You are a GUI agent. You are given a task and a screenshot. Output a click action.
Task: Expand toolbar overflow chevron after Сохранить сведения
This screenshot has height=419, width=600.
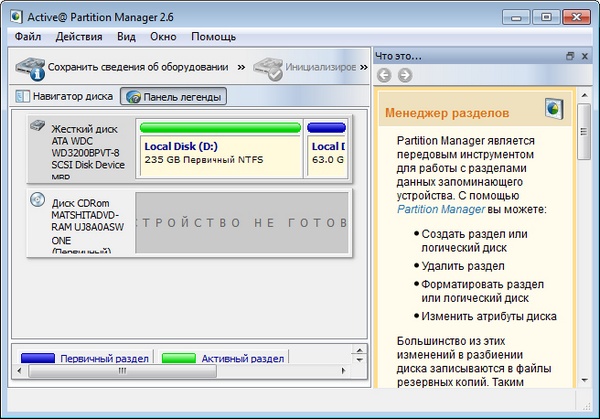point(241,67)
